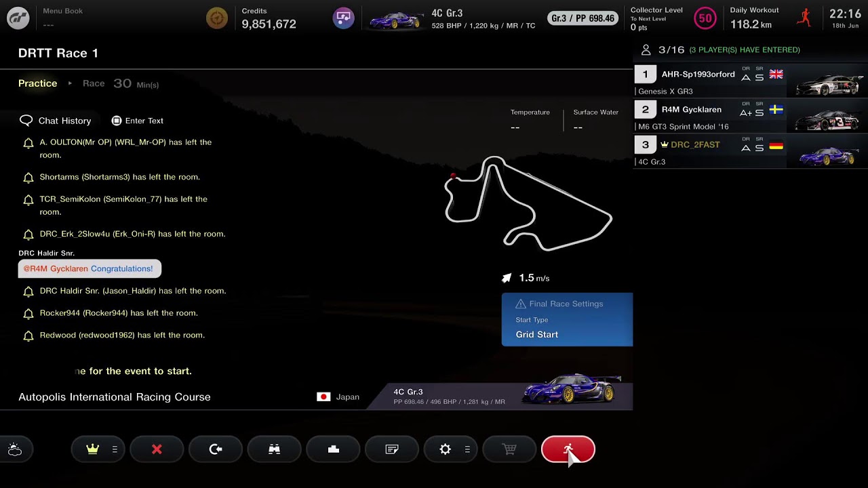The image size is (868, 488).
Task: Click the Daily Workout 118.2 km value
Action: [751, 24]
